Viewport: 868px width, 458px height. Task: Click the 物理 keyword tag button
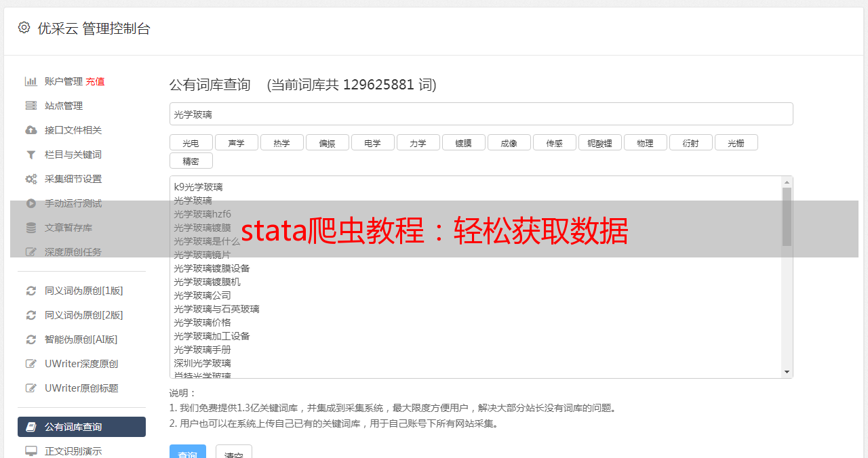click(645, 142)
